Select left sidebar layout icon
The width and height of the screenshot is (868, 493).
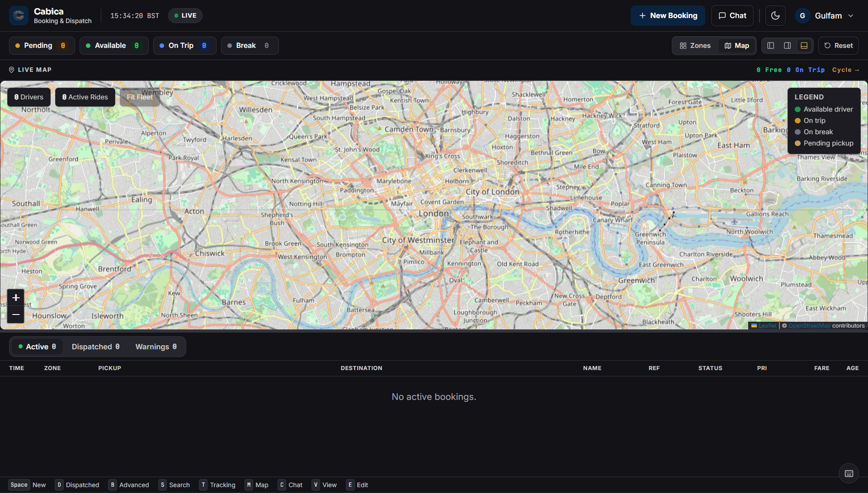pyautogui.click(x=771, y=46)
